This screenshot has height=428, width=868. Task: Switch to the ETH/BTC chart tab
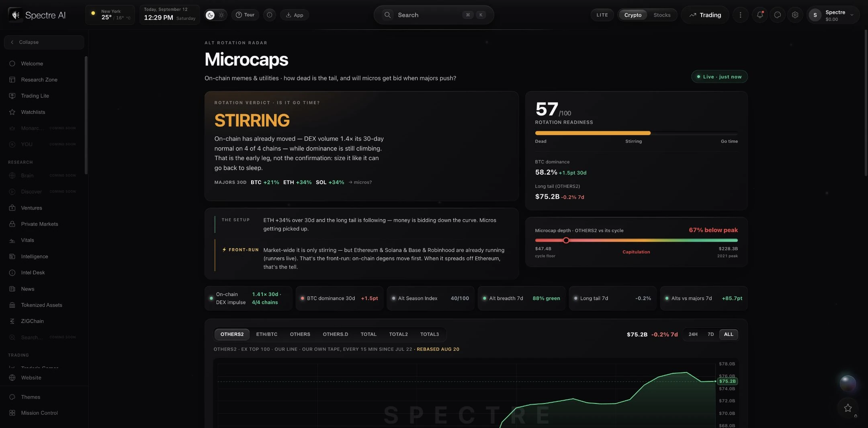point(267,334)
